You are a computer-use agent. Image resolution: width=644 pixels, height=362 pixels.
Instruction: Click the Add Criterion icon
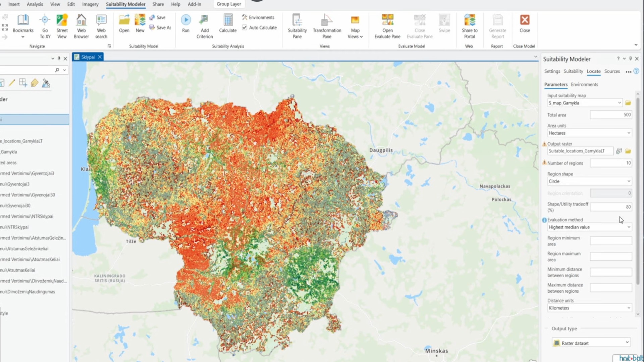[204, 20]
